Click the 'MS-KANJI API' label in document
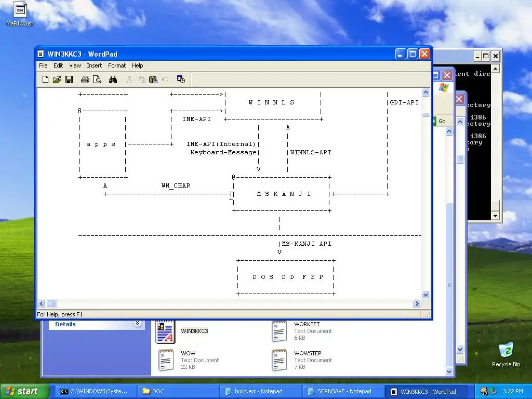This screenshot has height=399, width=532. pyautogui.click(x=307, y=244)
